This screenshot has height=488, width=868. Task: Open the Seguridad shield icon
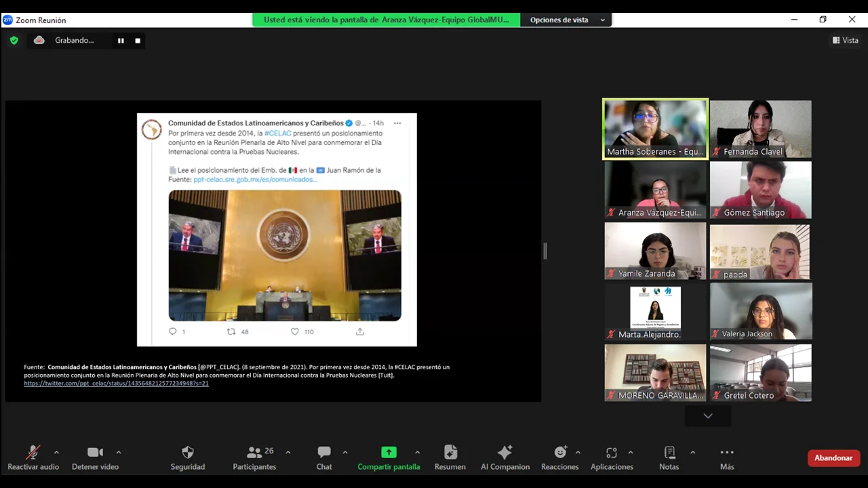pos(188,453)
